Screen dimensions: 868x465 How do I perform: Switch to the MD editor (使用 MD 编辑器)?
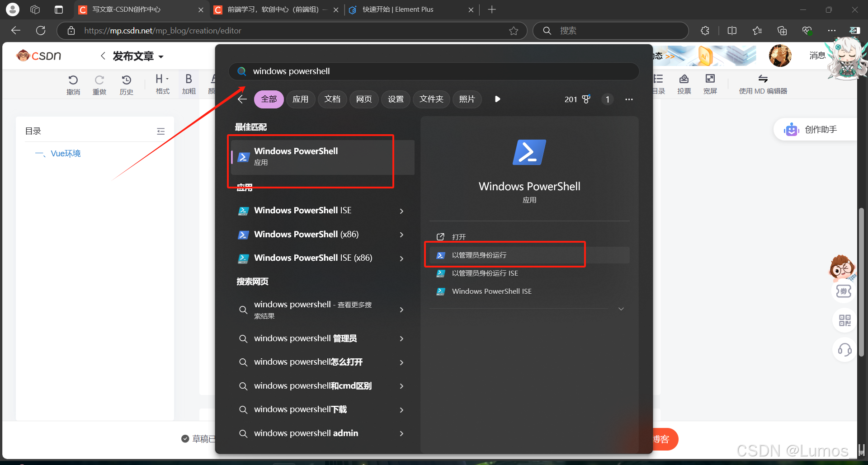pyautogui.click(x=763, y=85)
